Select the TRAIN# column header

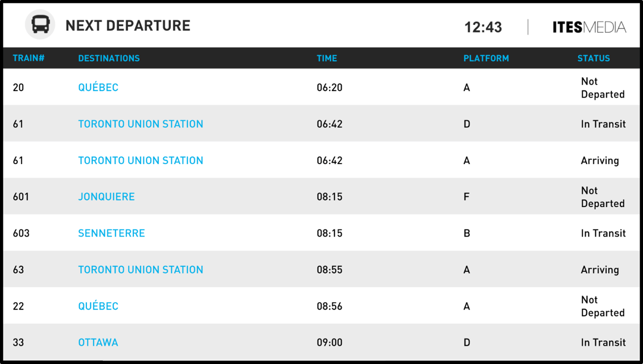click(x=29, y=58)
